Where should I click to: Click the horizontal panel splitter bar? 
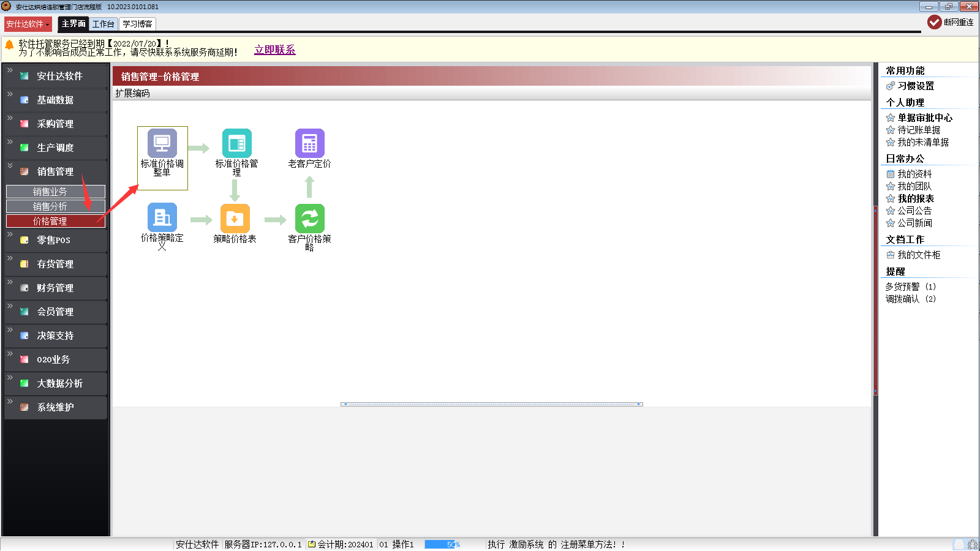[492, 404]
